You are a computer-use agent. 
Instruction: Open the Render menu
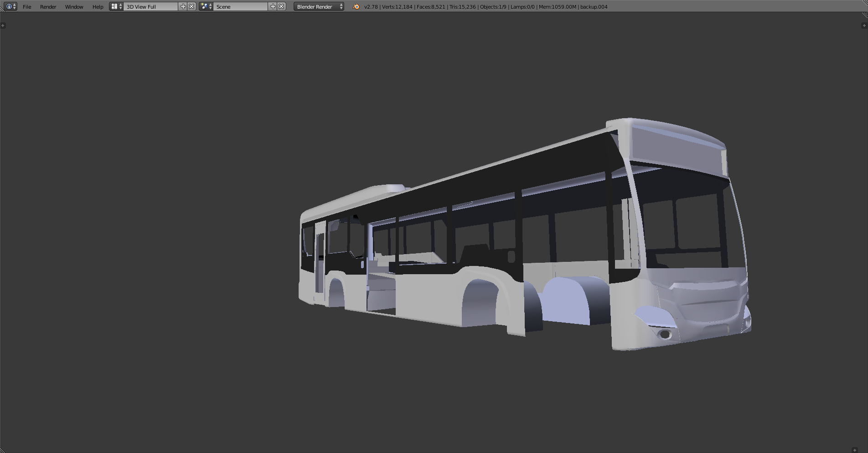tap(48, 7)
